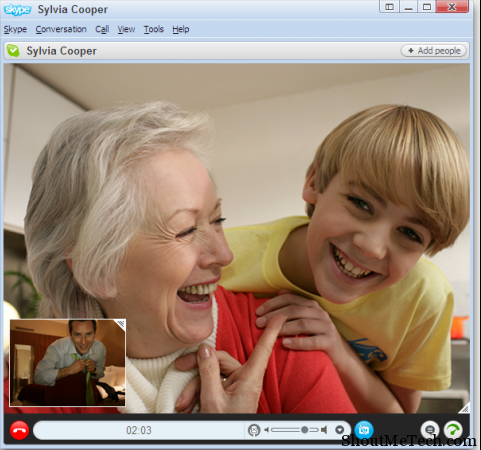Viewport: 481px width, 450px height.
Task: Click the Add people button
Action: pyautogui.click(x=434, y=51)
